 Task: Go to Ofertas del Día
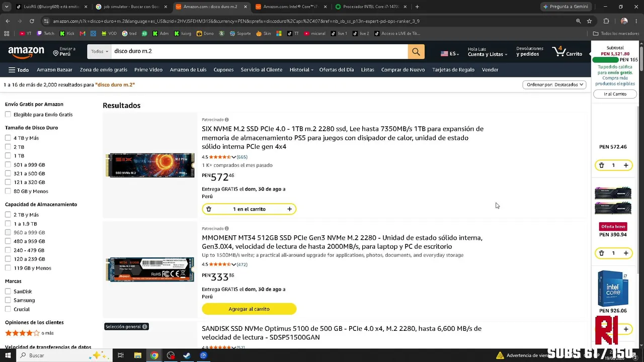[x=336, y=70]
